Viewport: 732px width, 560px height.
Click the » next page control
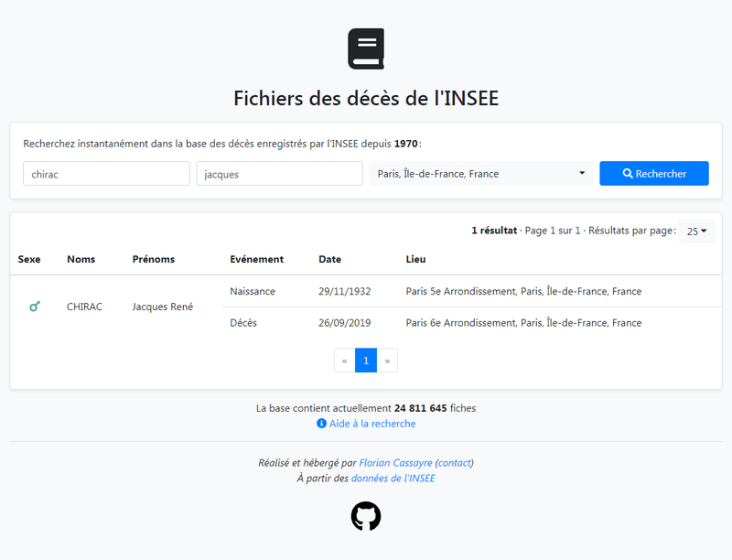tap(387, 360)
